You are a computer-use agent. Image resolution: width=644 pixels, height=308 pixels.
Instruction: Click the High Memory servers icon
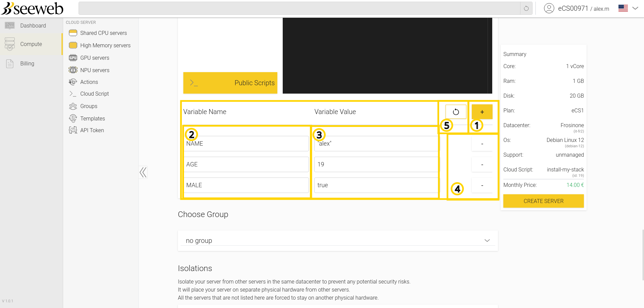coord(73,45)
